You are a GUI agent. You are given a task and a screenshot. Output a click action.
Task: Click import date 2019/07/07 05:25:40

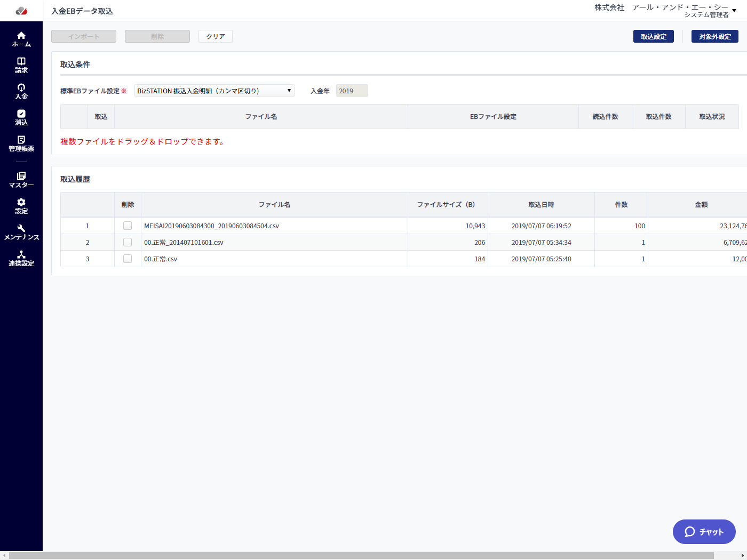541,259
